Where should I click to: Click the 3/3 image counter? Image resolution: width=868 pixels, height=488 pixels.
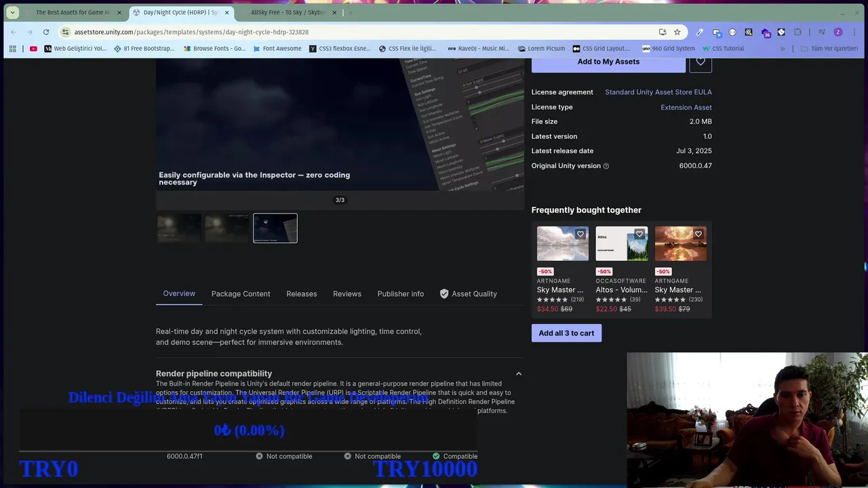click(x=340, y=200)
